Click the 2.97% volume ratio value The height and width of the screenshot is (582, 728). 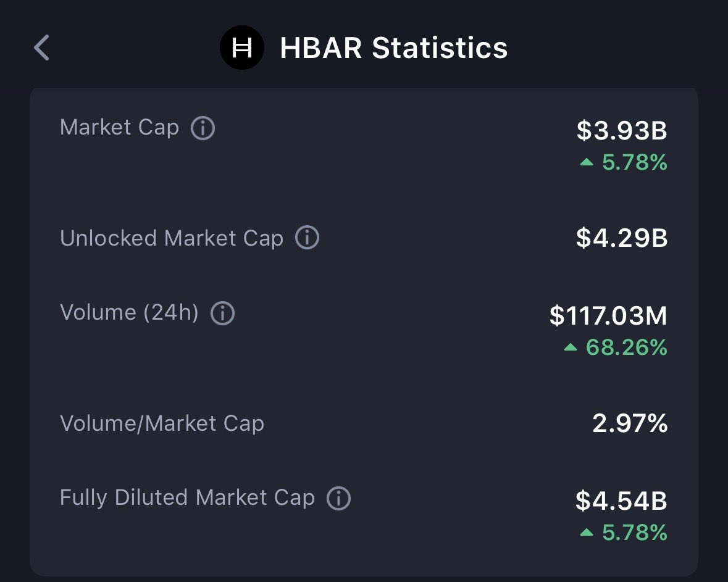click(630, 424)
